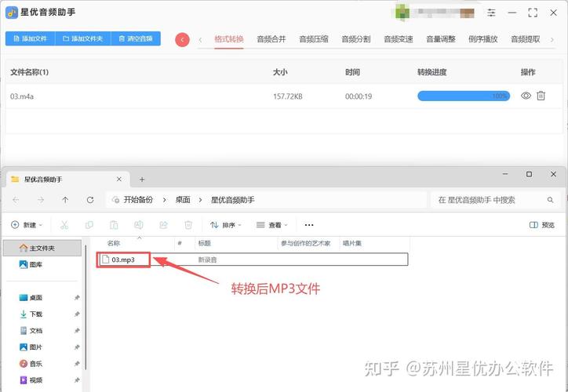Toggle fullscreen of the audio assistant window

point(533,13)
